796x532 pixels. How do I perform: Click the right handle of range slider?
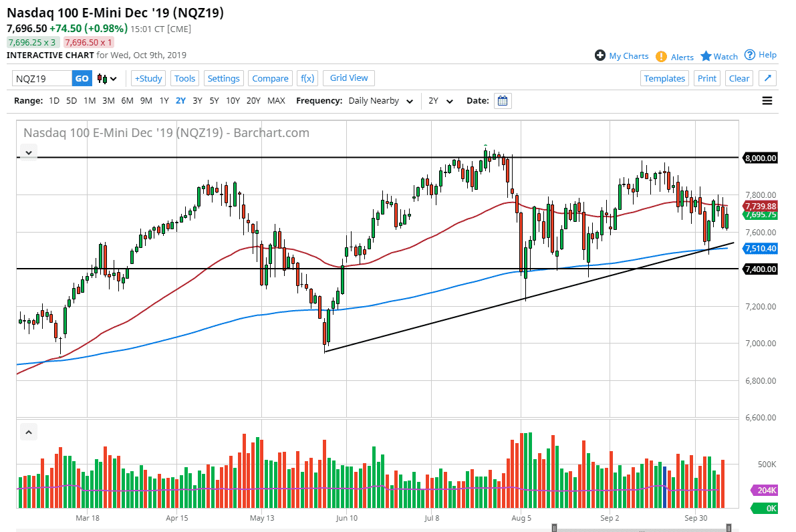coord(728,528)
